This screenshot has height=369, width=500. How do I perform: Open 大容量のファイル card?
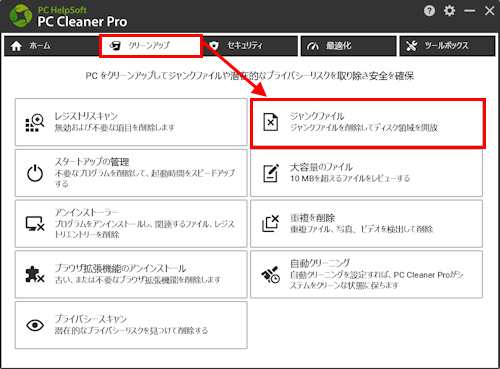366,173
